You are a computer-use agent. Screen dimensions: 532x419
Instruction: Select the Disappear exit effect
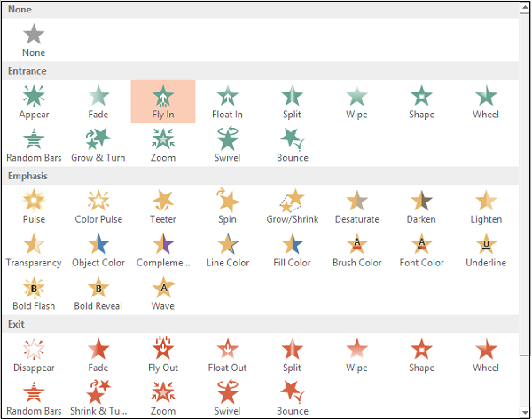(34, 355)
